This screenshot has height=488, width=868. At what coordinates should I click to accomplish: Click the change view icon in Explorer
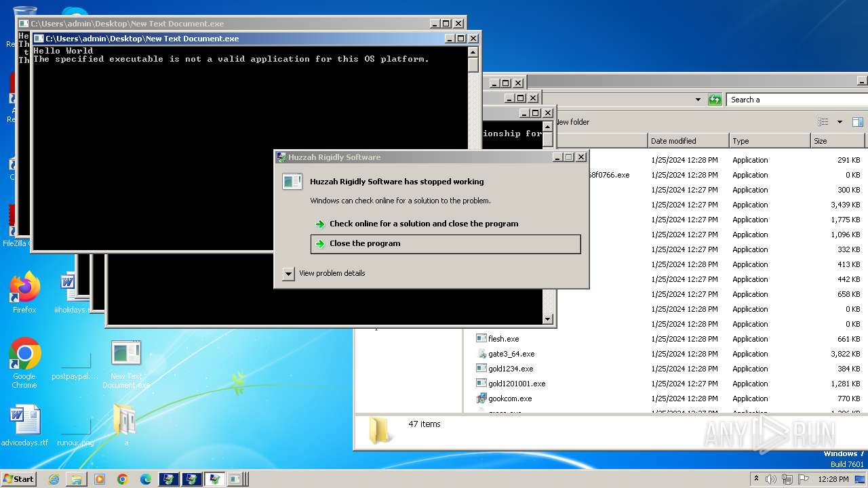[823, 122]
